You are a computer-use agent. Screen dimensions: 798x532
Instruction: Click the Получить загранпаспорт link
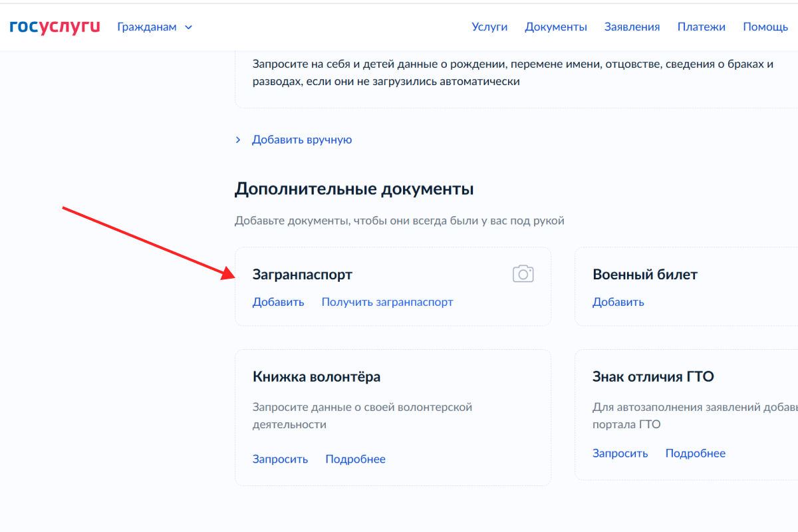[387, 302]
